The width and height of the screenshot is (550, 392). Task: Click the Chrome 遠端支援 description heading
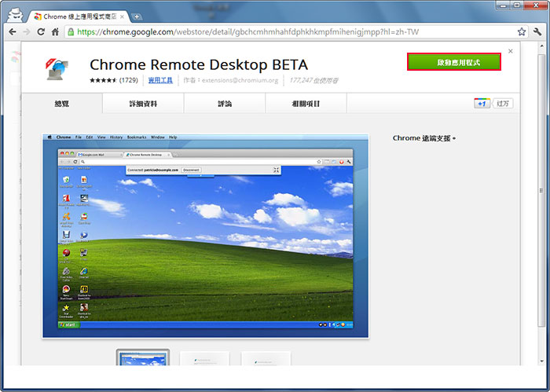click(423, 138)
